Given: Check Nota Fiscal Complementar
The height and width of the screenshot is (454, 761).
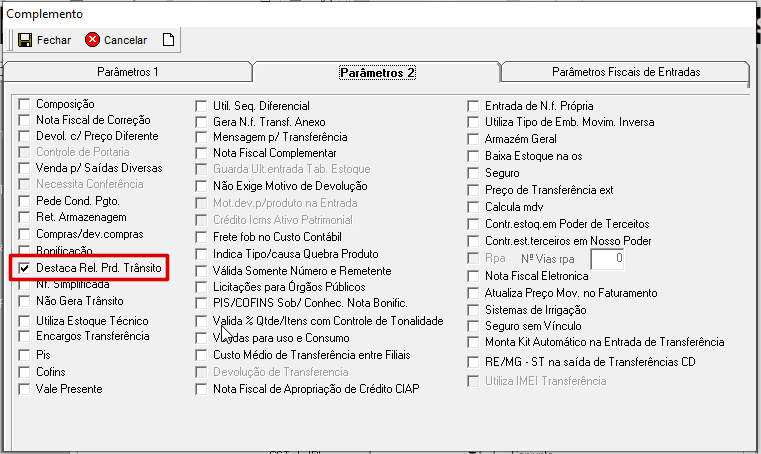Looking at the screenshot, I should (201, 153).
